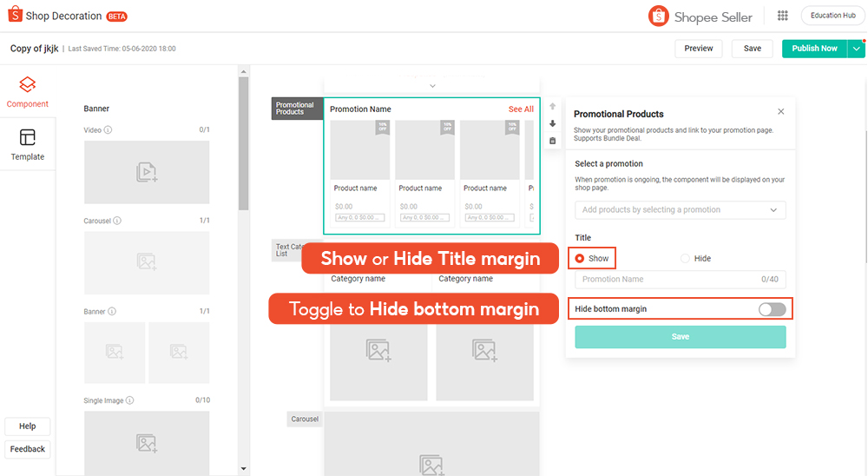Close the Promotional Products settings panel
This screenshot has height=476, width=868.
pos(780,111)
